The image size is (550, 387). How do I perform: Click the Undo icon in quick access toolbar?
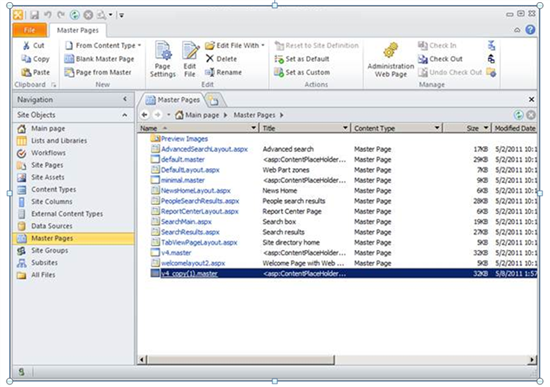point(48,15)
